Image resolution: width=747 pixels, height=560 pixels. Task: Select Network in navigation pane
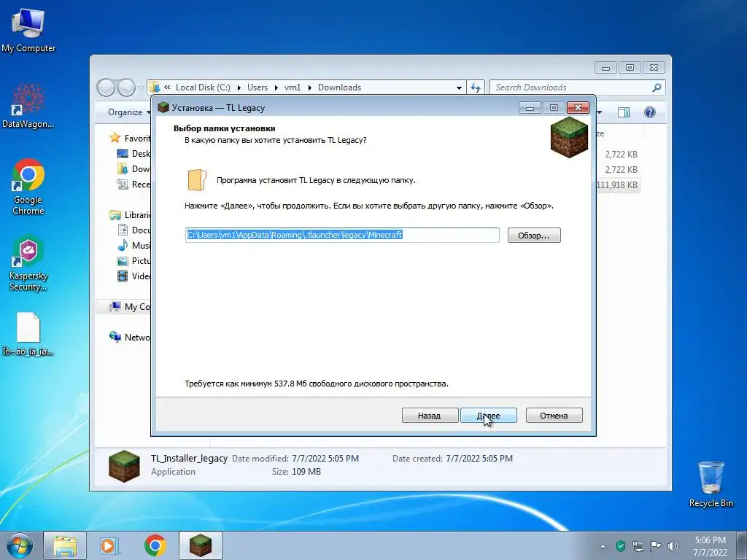pyautogui.click(x=130, y=337)
